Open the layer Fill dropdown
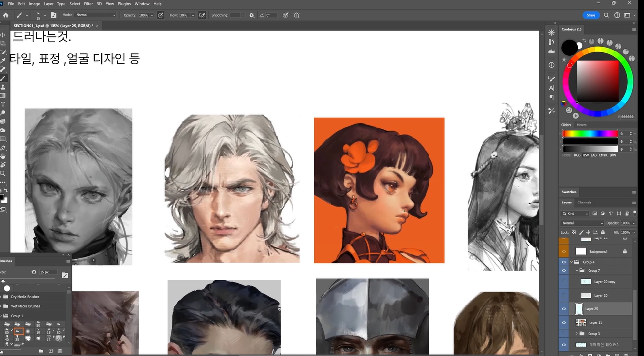This screenshot has height=356, width=644. click(x=633, y=232)
